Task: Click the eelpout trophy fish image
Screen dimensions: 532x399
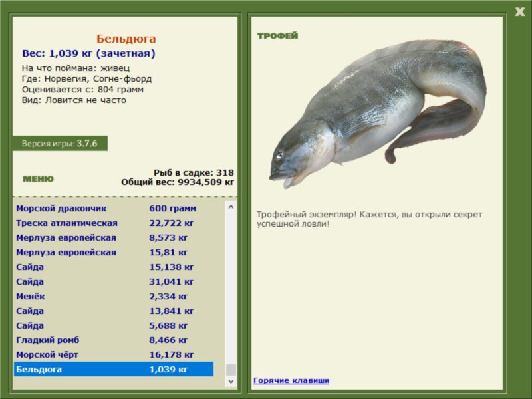Action: [378, 114]
